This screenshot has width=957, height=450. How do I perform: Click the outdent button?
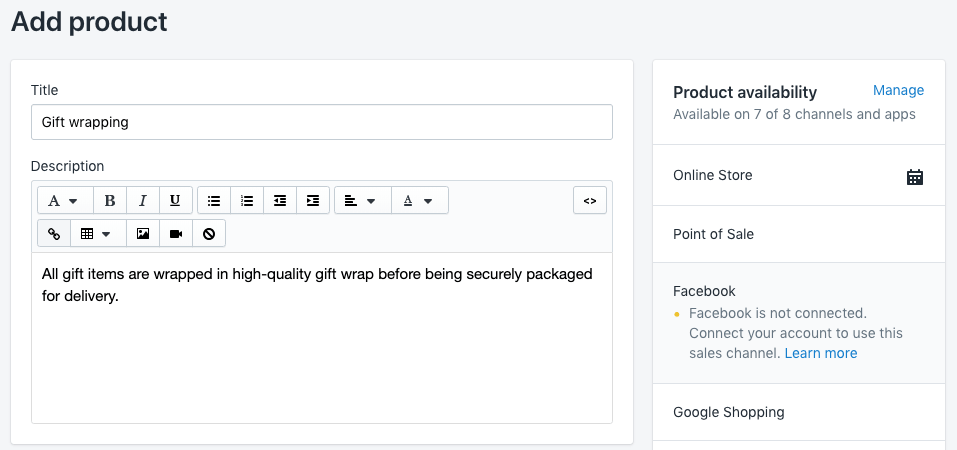pos(280,201)
